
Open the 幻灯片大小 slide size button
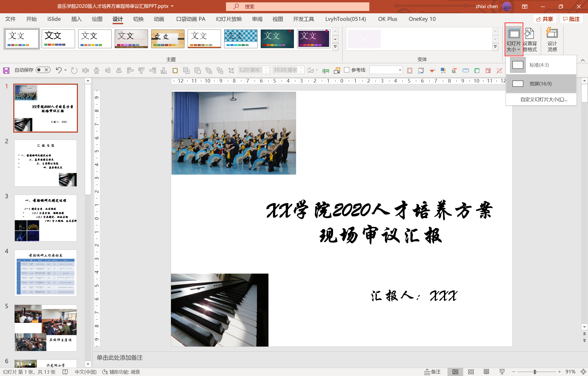pyautogui.click(x=513, y=40)
